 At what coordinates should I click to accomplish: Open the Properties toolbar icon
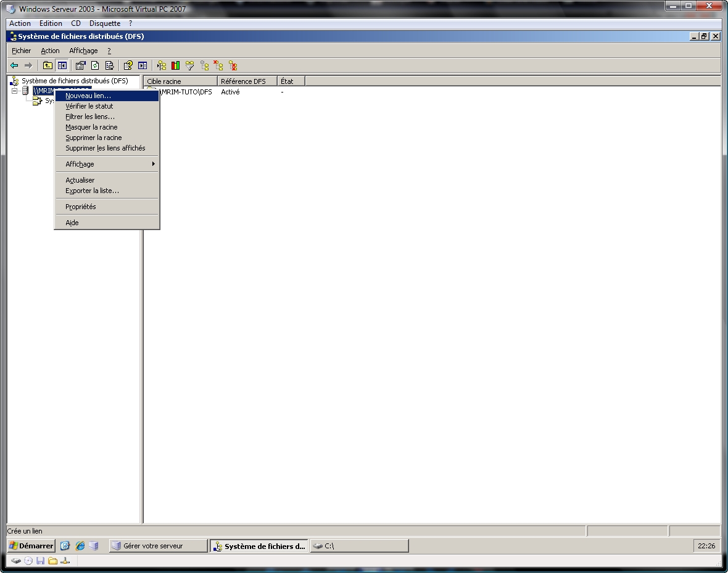click(80, 65)
